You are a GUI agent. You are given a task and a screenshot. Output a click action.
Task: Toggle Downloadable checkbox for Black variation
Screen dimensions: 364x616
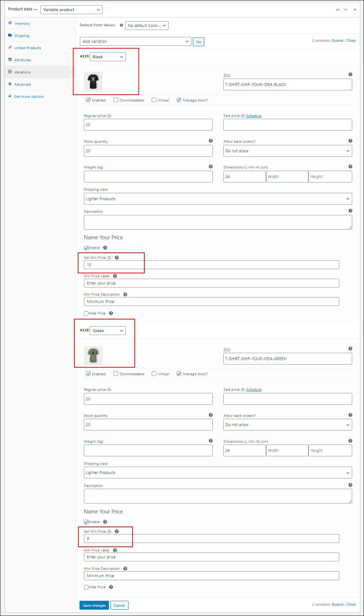click(x=116, y=100)
